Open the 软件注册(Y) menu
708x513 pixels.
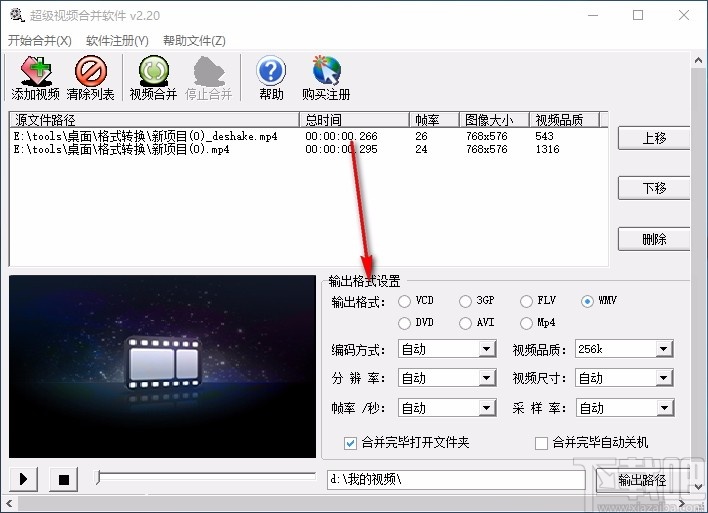[117, 41]
